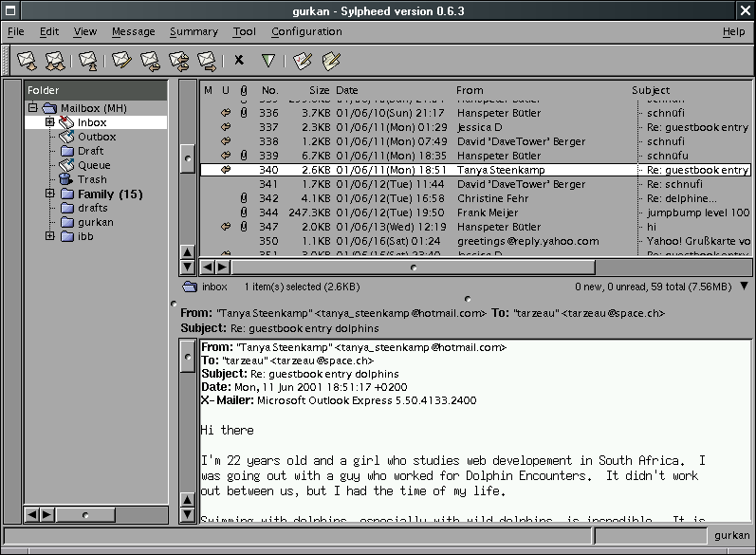Send queued messages using toolbar icon
Viewport: 756px width, 555px height.
pyautogui.click(x=87, y=61)
